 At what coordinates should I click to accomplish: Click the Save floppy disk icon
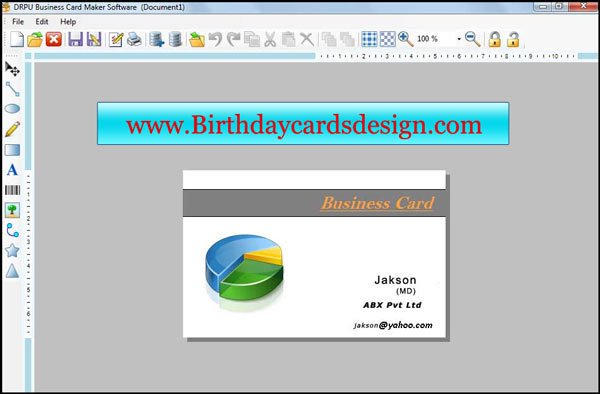point(75,39)
